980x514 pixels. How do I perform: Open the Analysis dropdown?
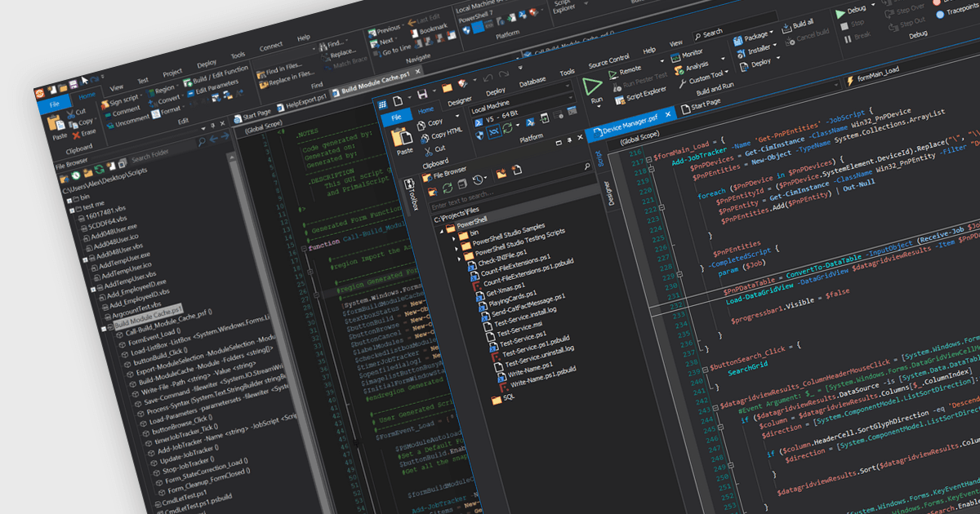[699, 65]
